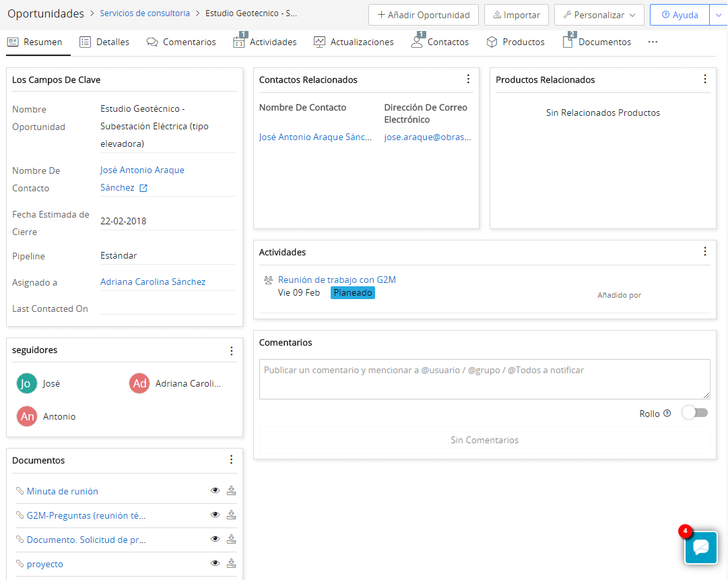The height and width of the screenshot is (580, 728).
Task: Click the Planeado status badge
Action: click(x=352, y=293)
